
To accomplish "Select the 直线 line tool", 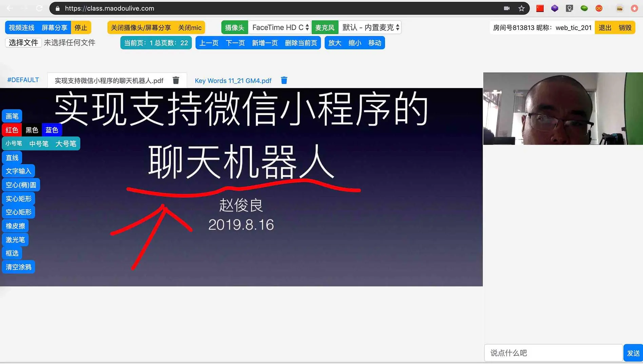I will 12,158.
